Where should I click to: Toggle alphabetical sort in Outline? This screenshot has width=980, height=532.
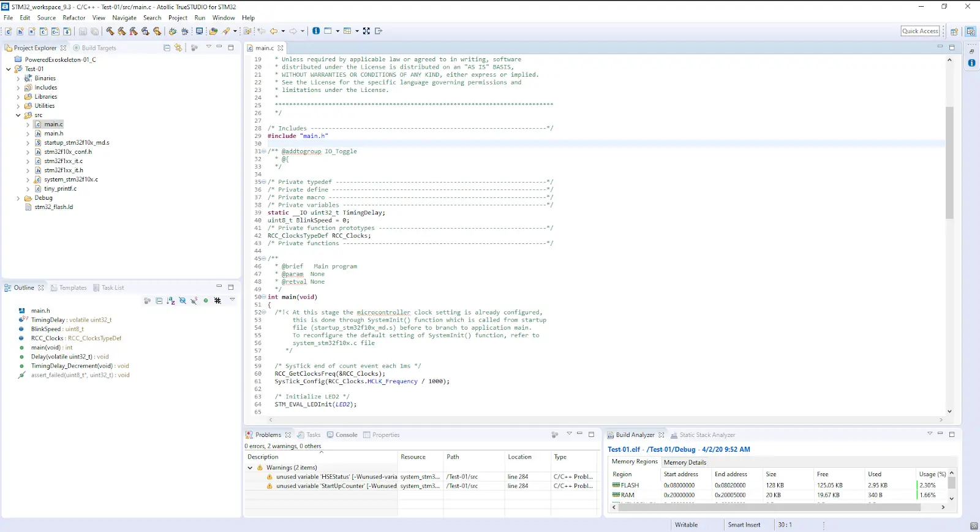coord(170,300)
